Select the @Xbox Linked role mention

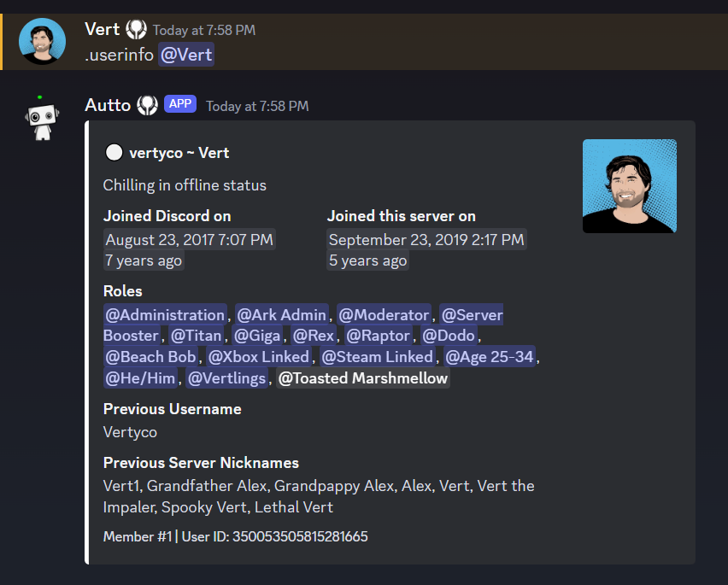coord(259,357)
